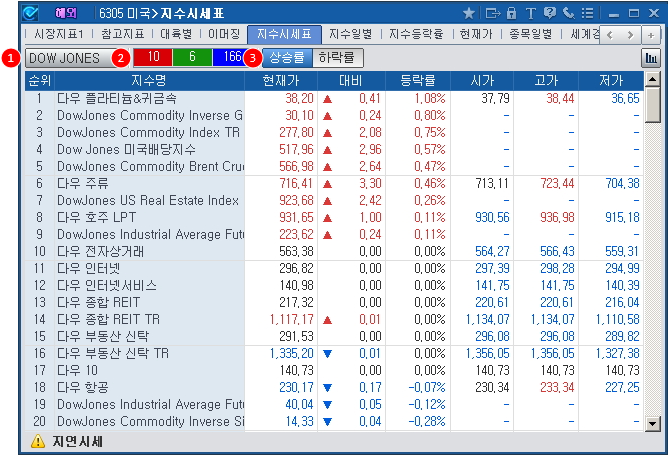The image size is (669, 456).
Task: Select the 지수시세표 tab
Action: click(x=284, y=34)
